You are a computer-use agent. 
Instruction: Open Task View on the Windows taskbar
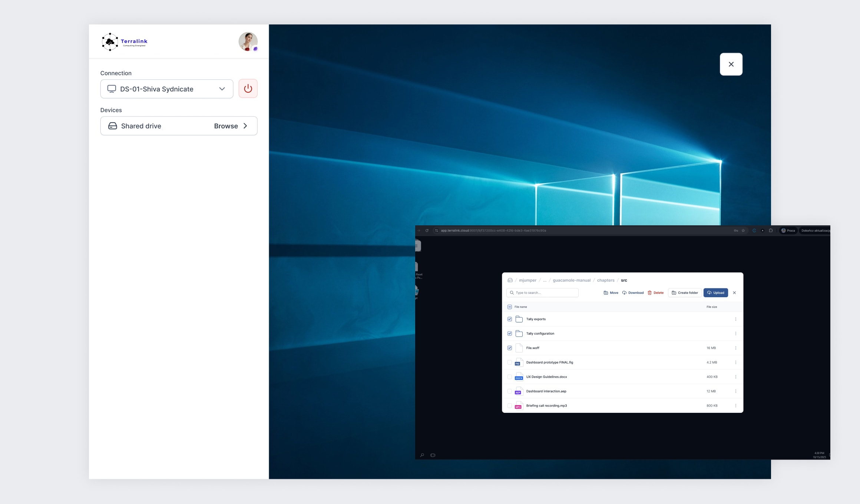(433, 455)
